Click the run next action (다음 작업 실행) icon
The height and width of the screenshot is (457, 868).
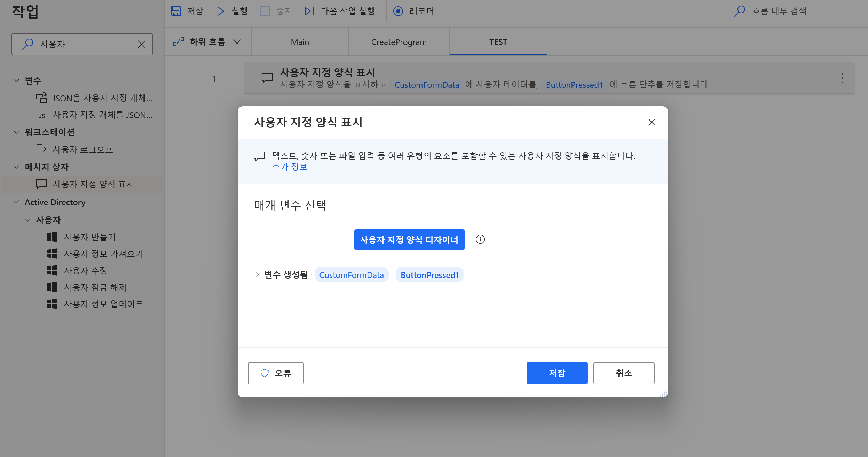click(x=309, y=11)
